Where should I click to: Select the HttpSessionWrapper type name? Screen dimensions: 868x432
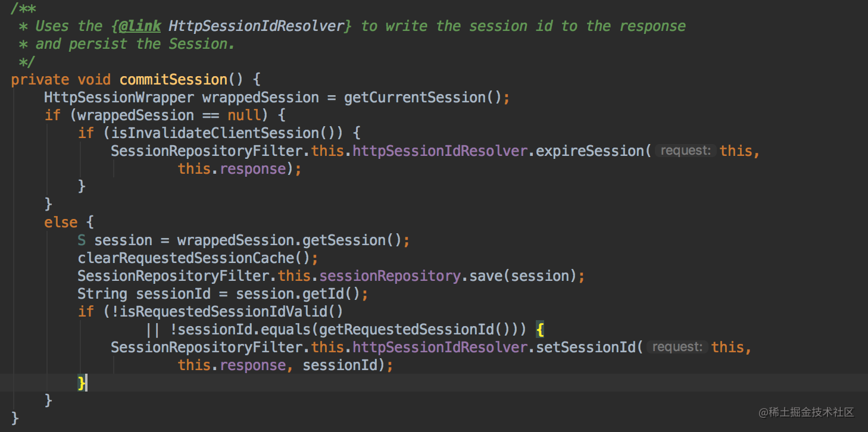pyautogui.click(x=119, y=98)
